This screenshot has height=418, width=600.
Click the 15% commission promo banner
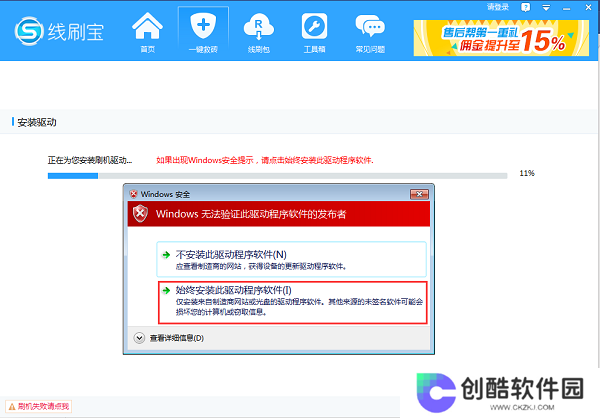click(x=501, y=38)
